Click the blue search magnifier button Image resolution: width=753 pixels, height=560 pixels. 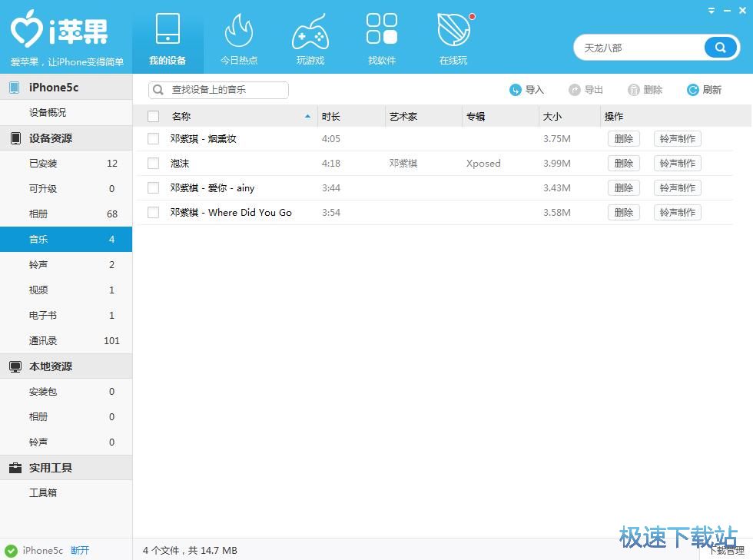click(721, 47)
